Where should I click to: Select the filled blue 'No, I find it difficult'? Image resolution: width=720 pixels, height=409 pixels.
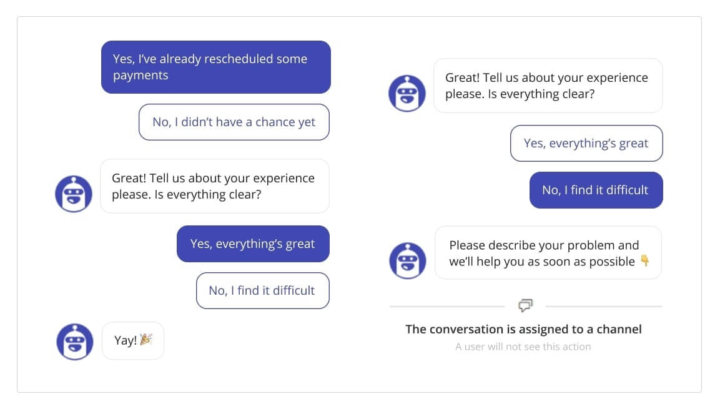point(595,190)
